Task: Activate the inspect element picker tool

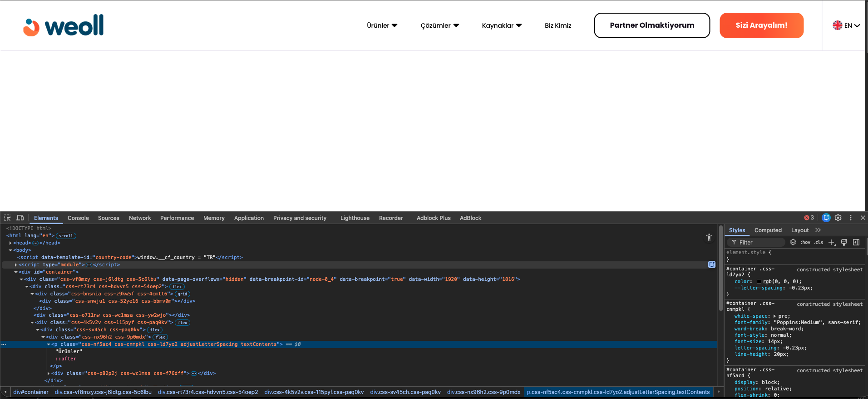Action: pos(7,218)
